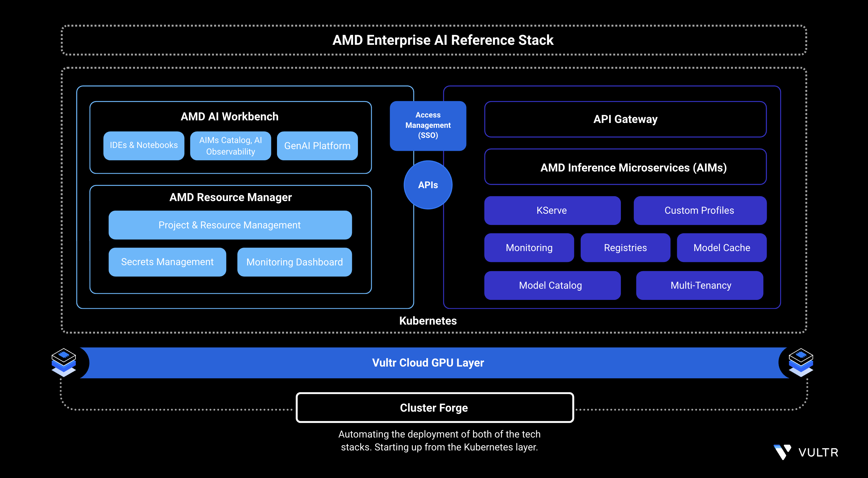Click the Multi-Tenancy box
The width and height of the screenshot is (868, 478).
click(x=700, y=285)
